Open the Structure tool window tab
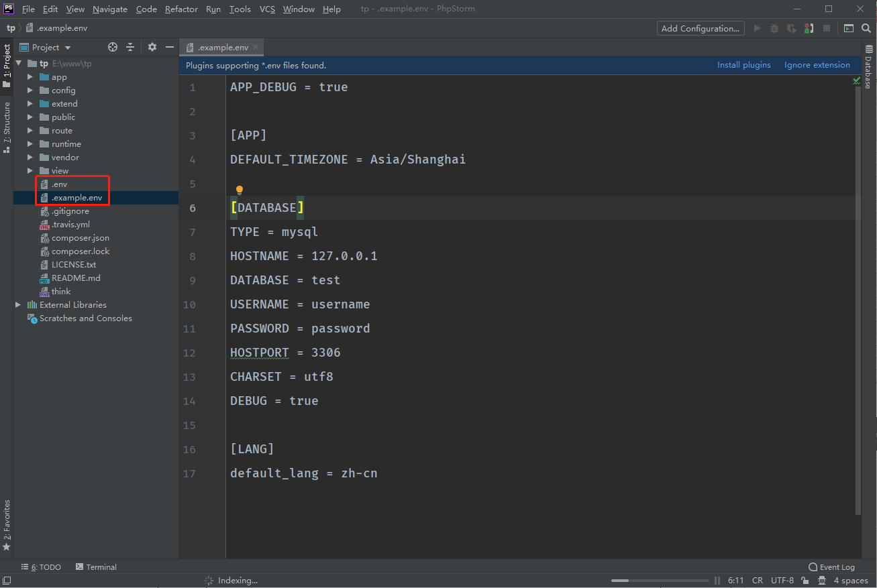The height and width of the screenshot is (588, 877). click(x=7, y=127)
